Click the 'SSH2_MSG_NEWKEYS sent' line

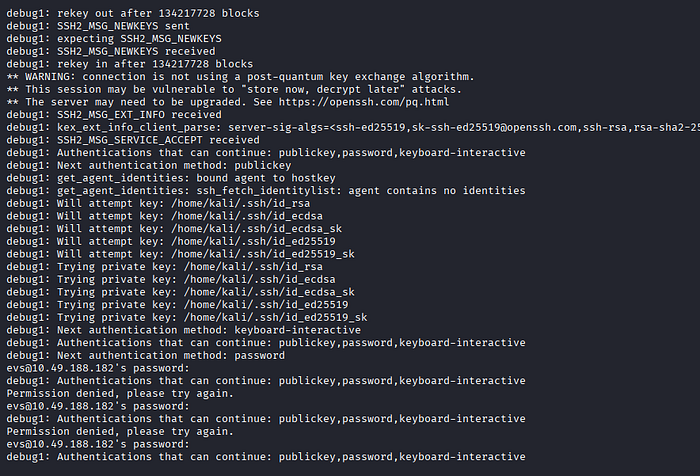click(x=98, y=26)
